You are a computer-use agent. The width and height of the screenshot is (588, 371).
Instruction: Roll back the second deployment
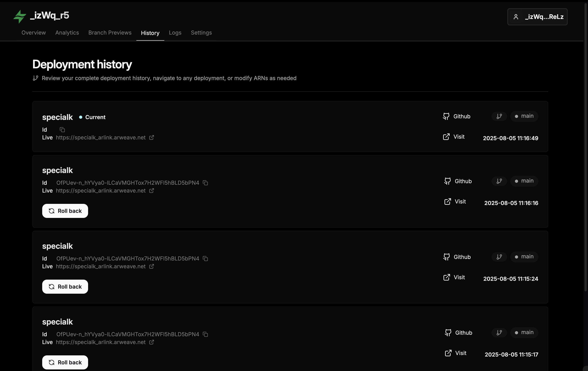click(x=65, y=211)
